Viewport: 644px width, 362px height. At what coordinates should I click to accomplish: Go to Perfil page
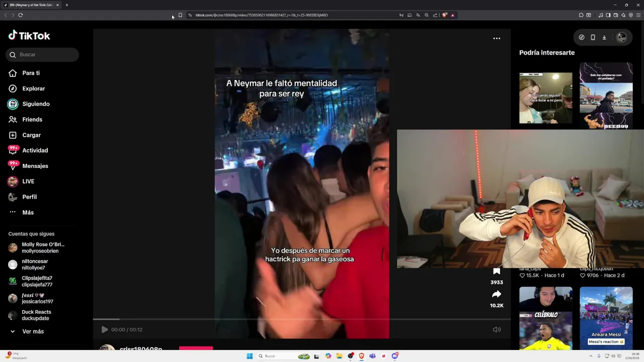coord(23,197)
